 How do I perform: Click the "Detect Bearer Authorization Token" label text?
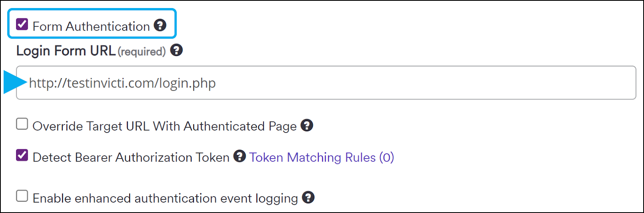coord(131,157)
